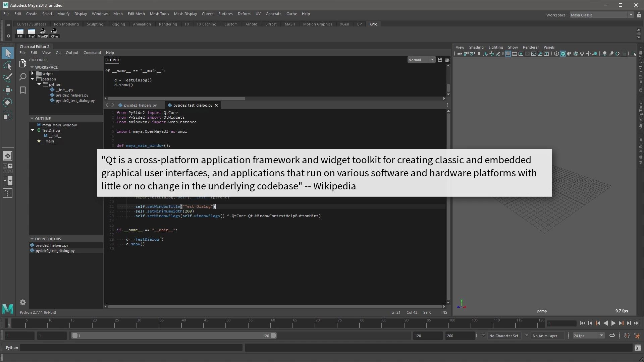Enable wireframe-on-shaded display in the viewport
644x362 pixels.
pos(576,54)
